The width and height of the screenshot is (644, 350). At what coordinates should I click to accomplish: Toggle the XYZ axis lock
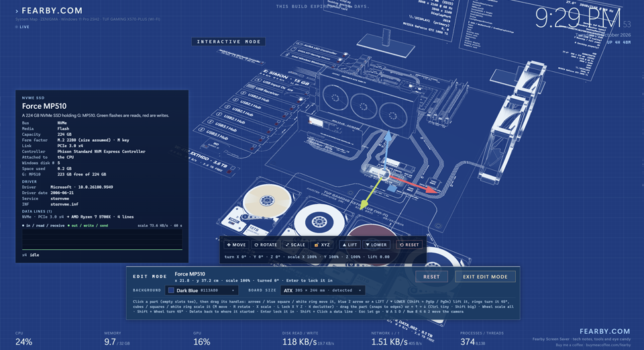coord(321,245)
